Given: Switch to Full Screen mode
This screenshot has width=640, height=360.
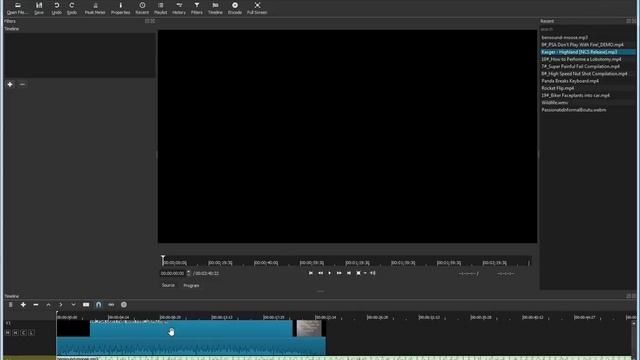Looking at the screenshot, I should 257,8.
